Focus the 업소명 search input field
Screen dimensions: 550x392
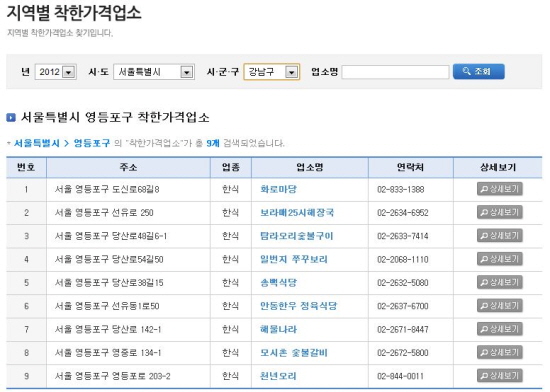[x=395, y=72]
